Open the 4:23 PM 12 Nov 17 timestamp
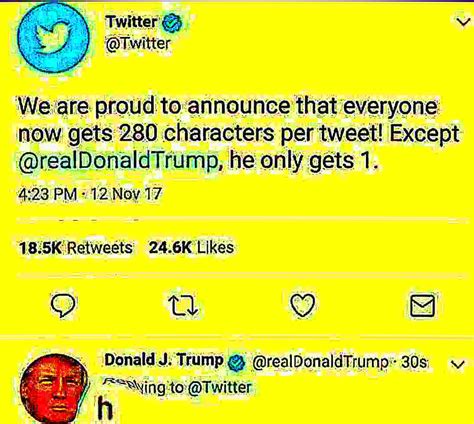The image size is (474, 424). [90, 194]
